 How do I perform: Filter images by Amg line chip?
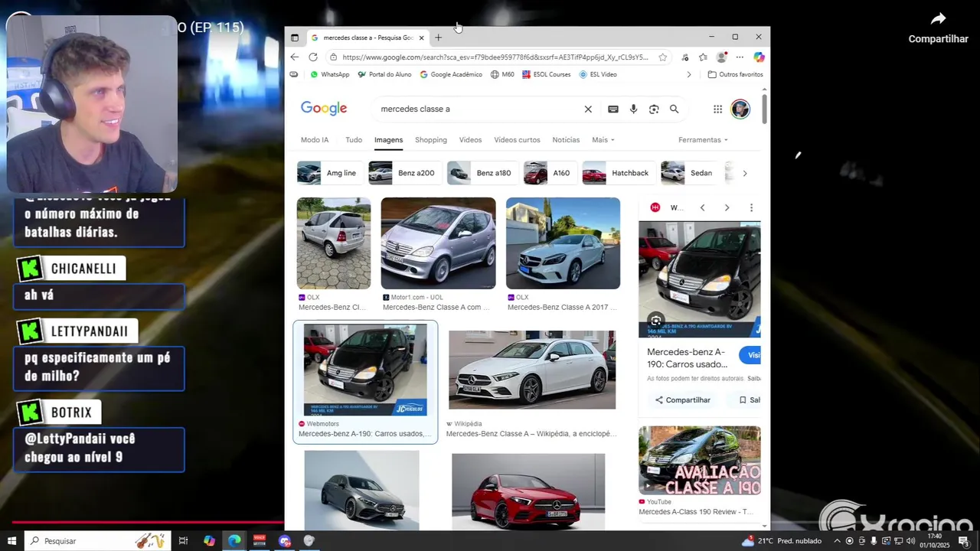pyautogui.click(x=328, y=173)
